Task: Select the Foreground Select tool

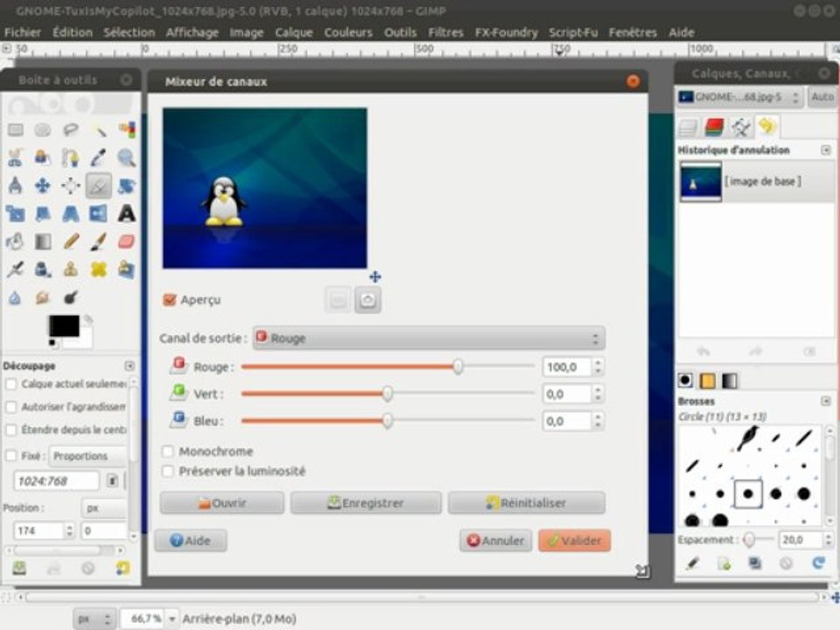Action: 43,157
